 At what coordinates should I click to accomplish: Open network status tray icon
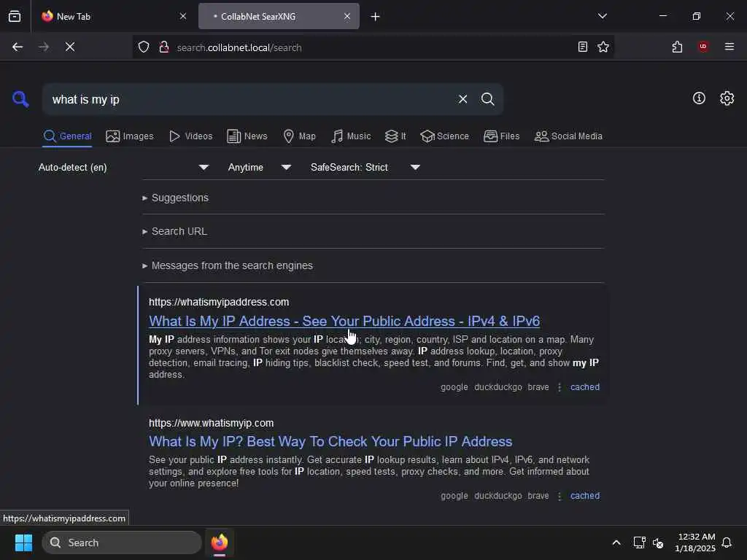tap(639, 542)
